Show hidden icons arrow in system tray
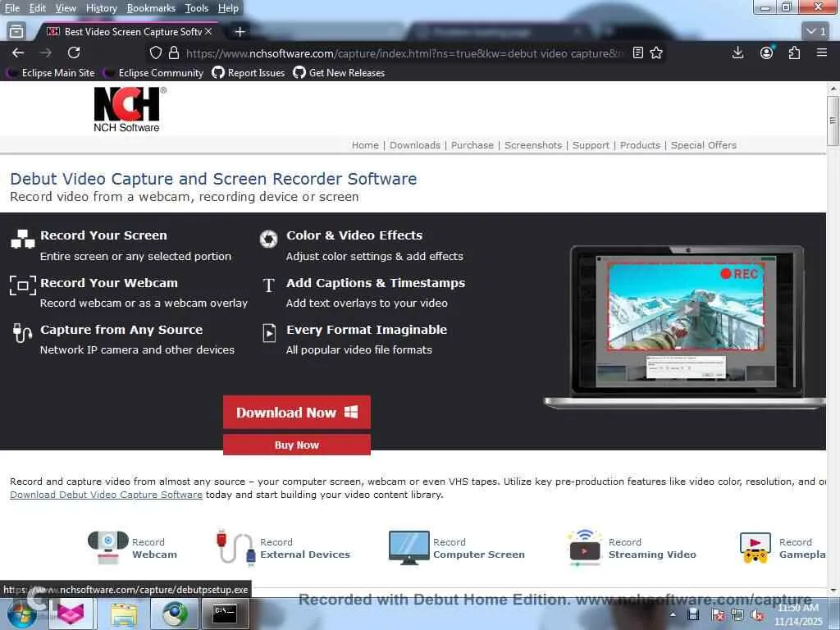Viewport: 840px width, 630px height. pyautogui.click(x=673, y=614)
